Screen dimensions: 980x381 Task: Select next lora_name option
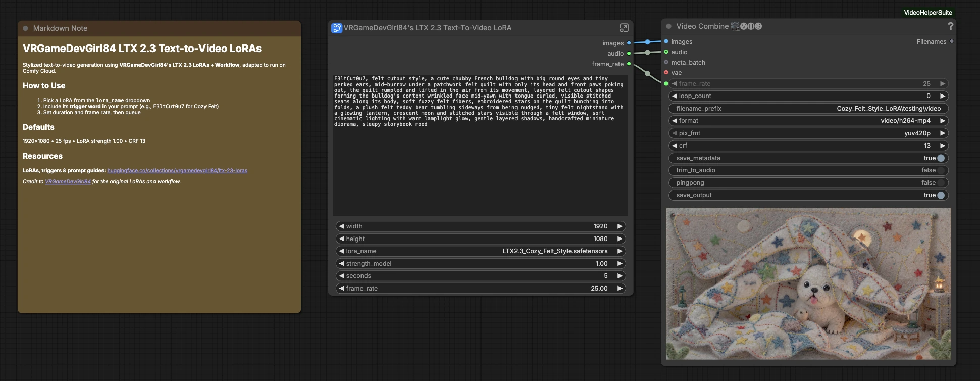tap(620, 251)
